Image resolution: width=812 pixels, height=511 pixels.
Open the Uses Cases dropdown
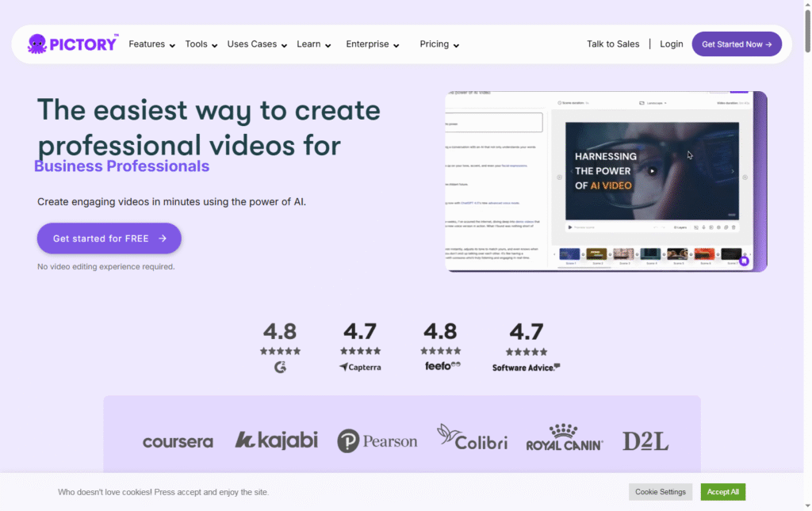pos(257,44)
